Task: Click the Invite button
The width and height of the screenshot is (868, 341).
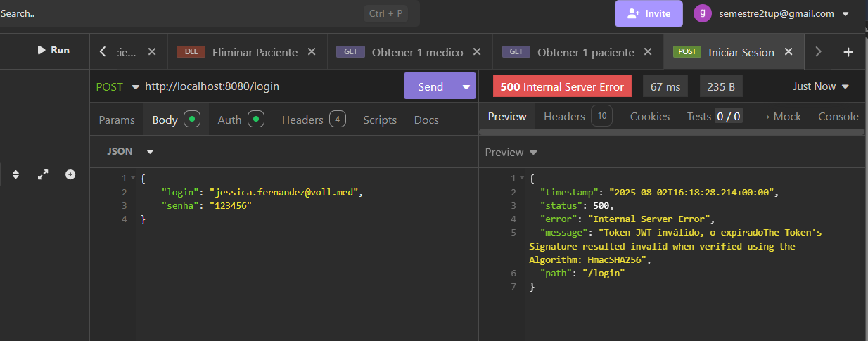Action: click(x=649, y=13)
